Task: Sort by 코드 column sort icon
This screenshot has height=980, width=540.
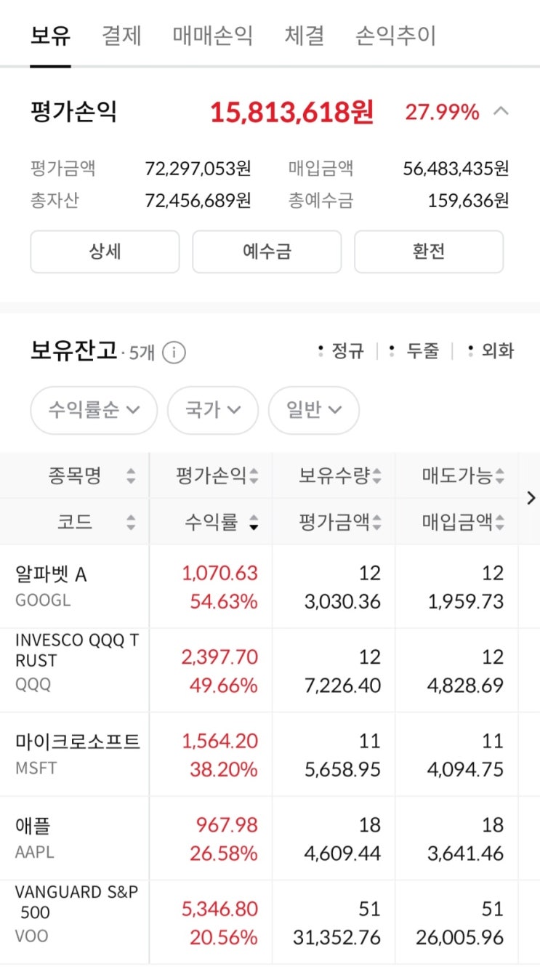Action: [131, 521]
